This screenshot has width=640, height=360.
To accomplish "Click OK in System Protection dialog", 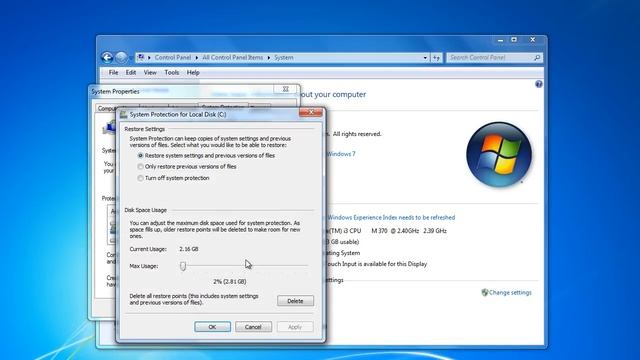I will click(212, 327).
